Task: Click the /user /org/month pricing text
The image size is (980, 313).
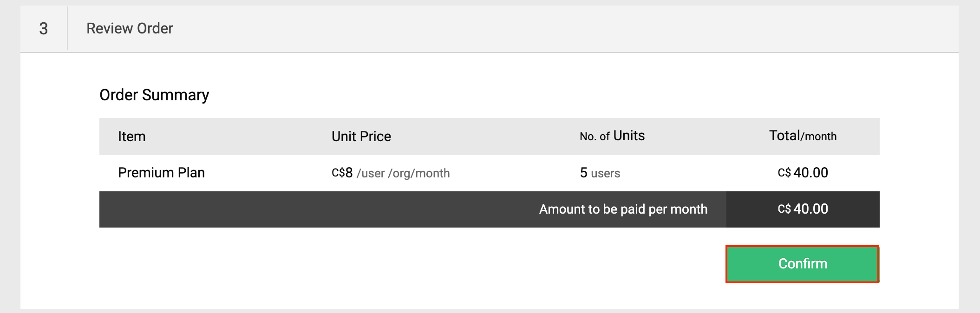Action: (x=403, y=173)
